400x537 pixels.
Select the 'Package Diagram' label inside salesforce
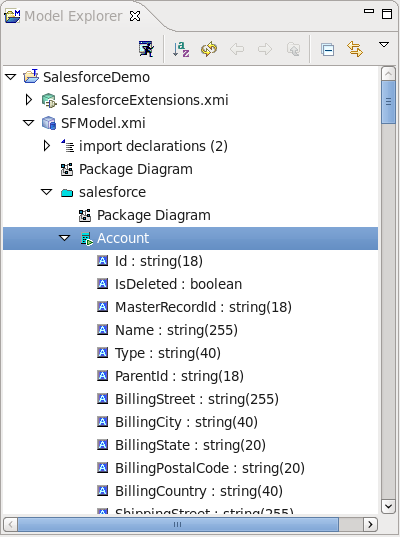tap(154, 215)
